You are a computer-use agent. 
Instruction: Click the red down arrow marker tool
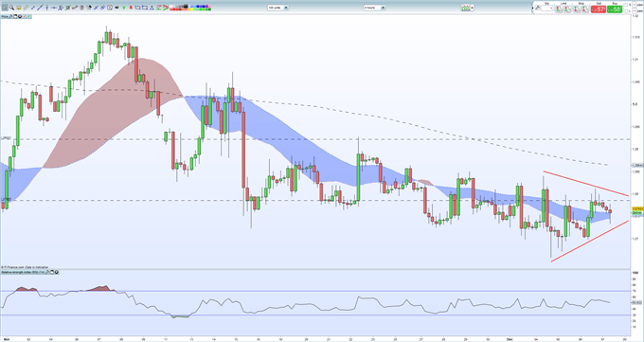coord(131,8)
